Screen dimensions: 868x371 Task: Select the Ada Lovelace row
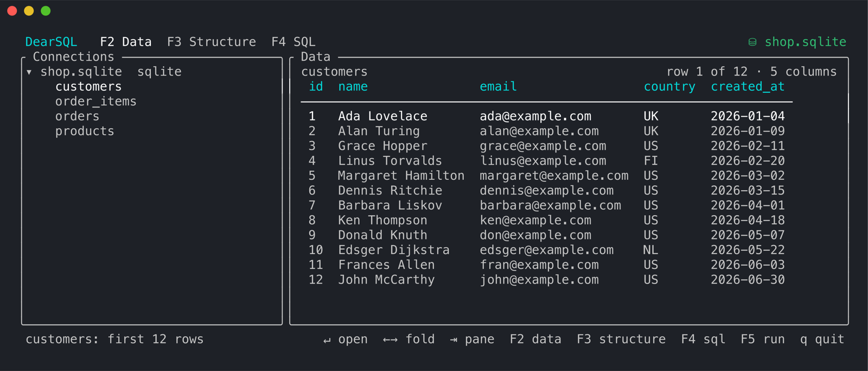[x=547, y=116]
